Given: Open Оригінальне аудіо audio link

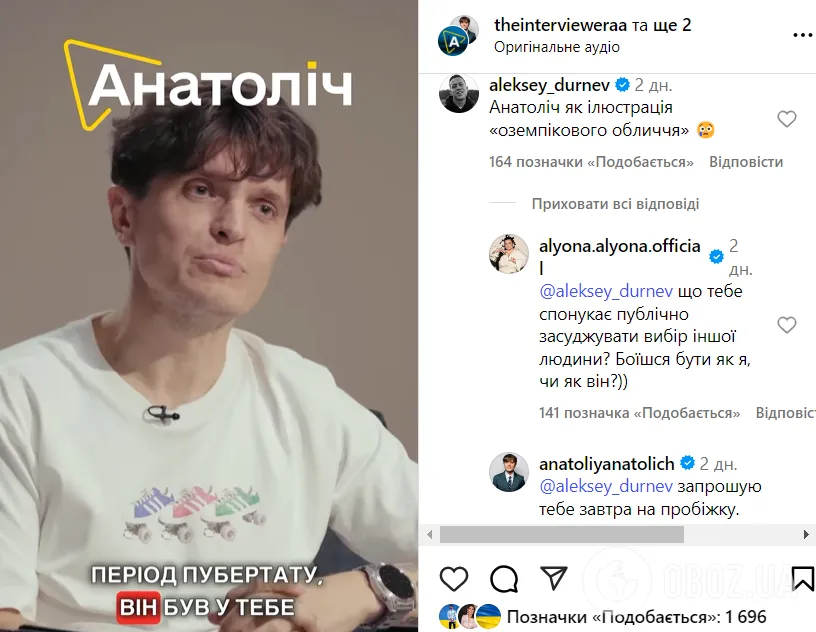Looking at the screenshot, I should tap(557, 47).
